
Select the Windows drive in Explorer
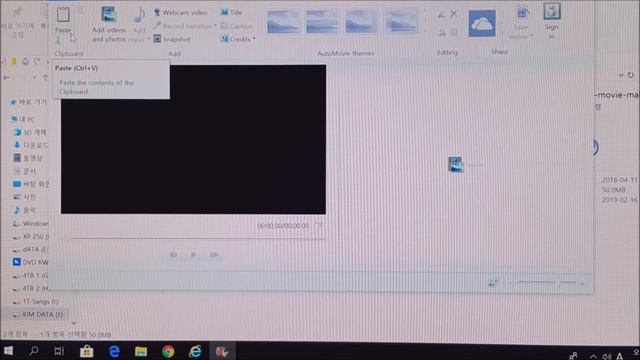click(x=31, y=224)
